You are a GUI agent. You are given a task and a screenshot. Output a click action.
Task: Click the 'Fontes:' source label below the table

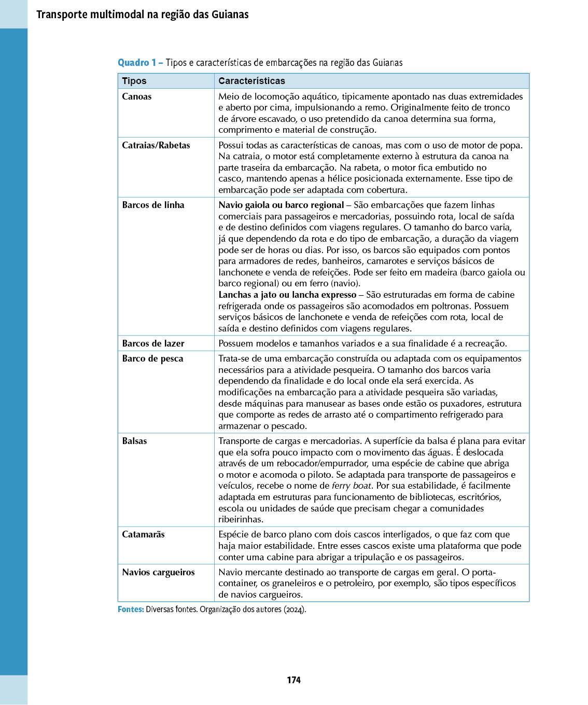point(131,610)
